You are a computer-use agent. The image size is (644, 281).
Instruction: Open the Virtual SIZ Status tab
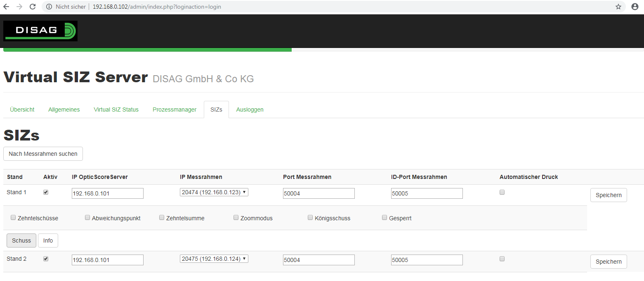pyautogui.click(x=116, y=110)
